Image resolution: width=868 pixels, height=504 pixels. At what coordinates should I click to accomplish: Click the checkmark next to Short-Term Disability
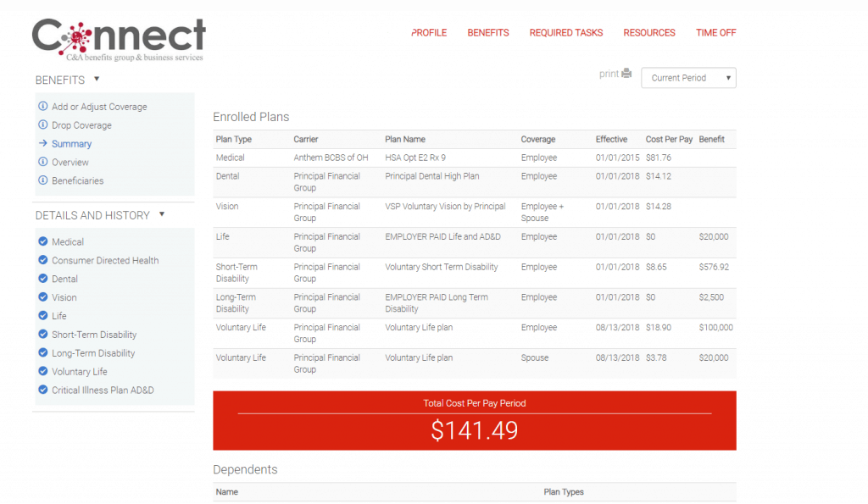pos(42,334)
